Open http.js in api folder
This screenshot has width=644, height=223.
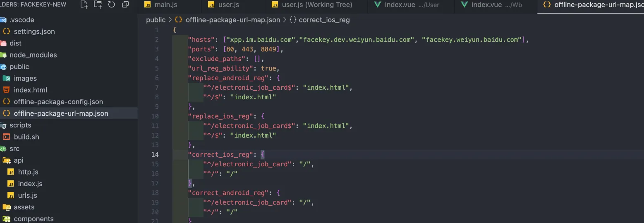[28, 172]
